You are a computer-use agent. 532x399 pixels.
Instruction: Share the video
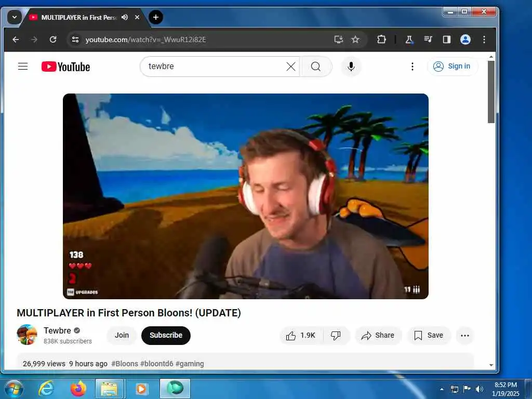[x=378, y=336]
